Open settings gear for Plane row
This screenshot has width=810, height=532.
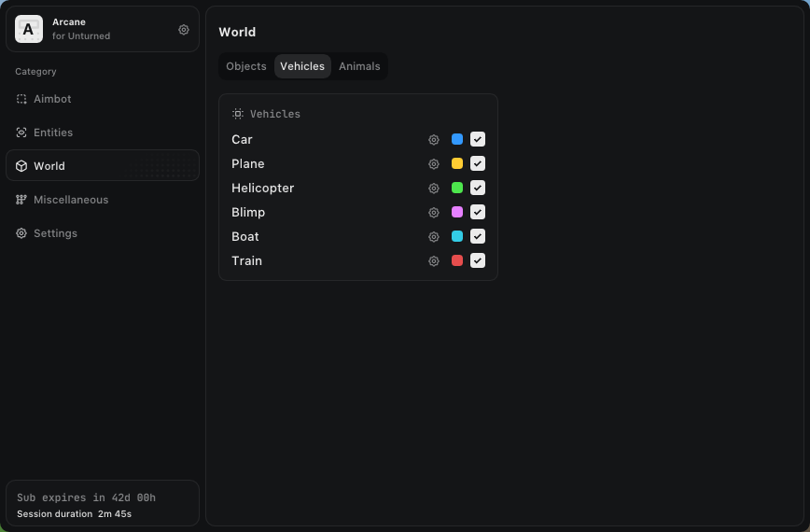[x=434, y=164]
